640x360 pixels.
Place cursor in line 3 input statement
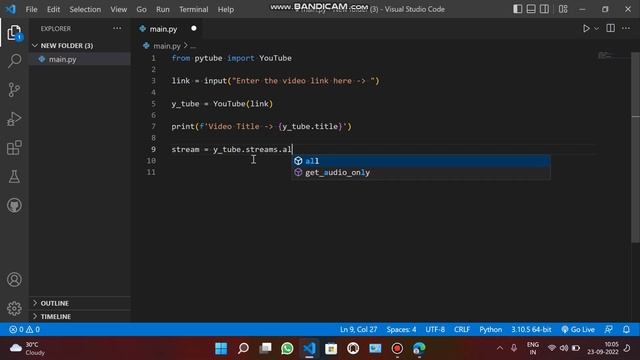[276, 81]
